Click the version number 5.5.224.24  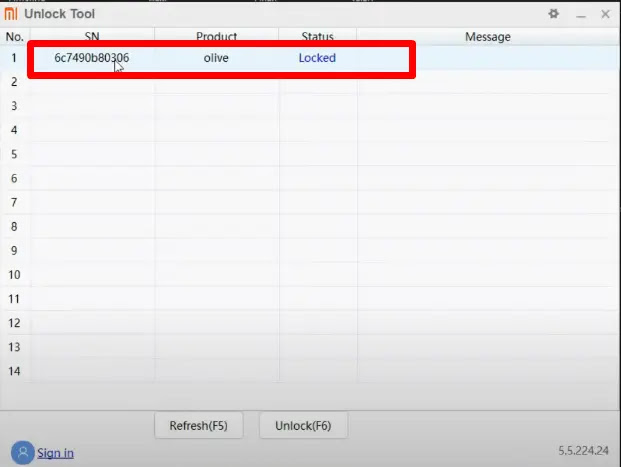tap(583, 451)
